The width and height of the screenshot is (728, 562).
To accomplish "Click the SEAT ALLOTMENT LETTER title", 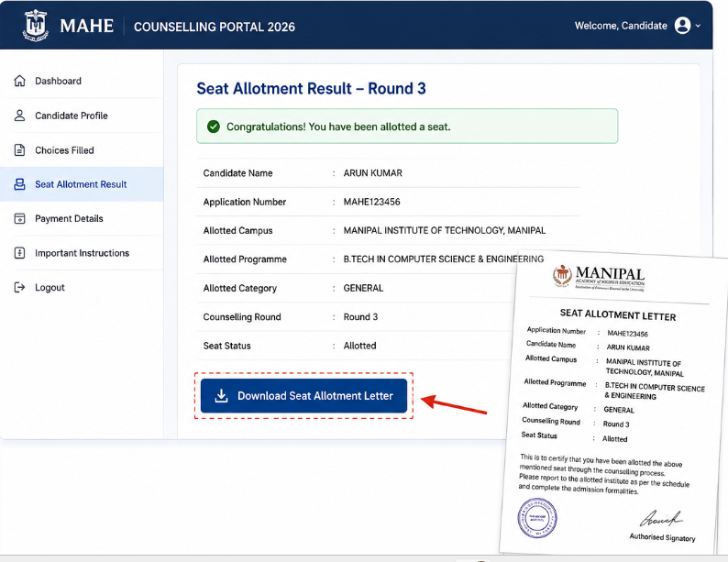I will click(x=618, y=314).
